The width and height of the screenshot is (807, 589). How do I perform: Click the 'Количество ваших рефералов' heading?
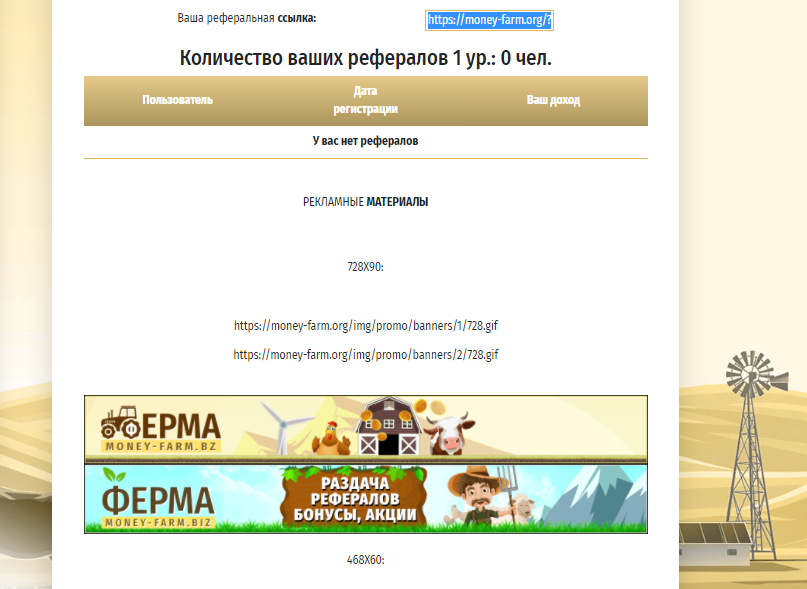click(365, 58)
